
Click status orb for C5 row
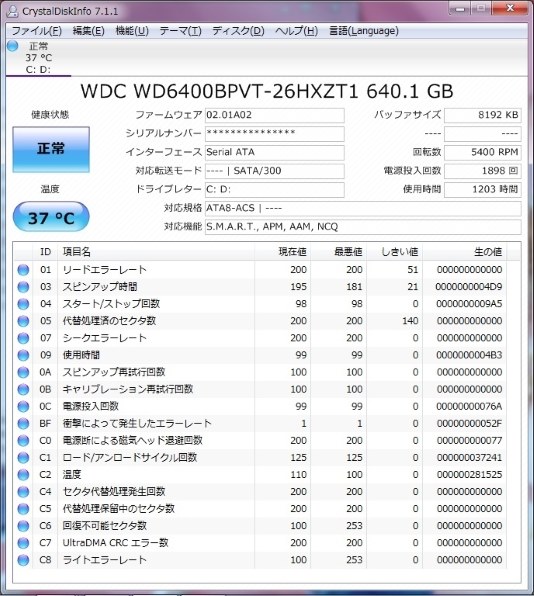tap(23, 509)
